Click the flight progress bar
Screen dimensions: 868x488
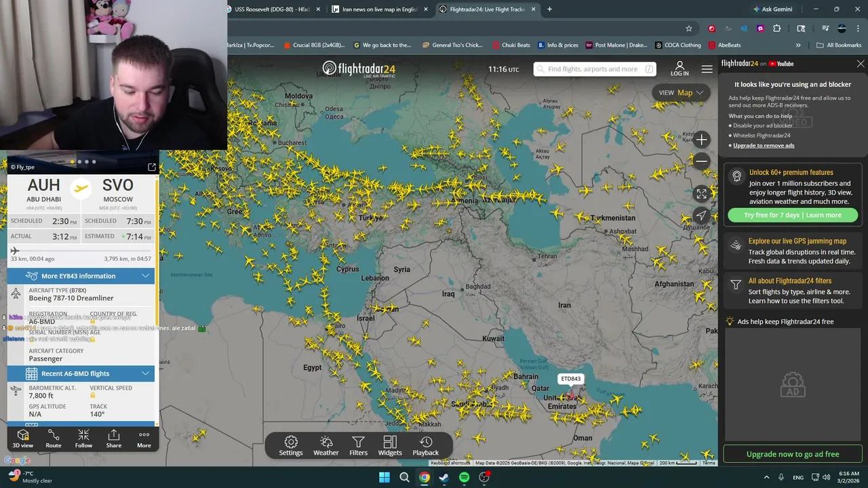click(x=81, y=251)
